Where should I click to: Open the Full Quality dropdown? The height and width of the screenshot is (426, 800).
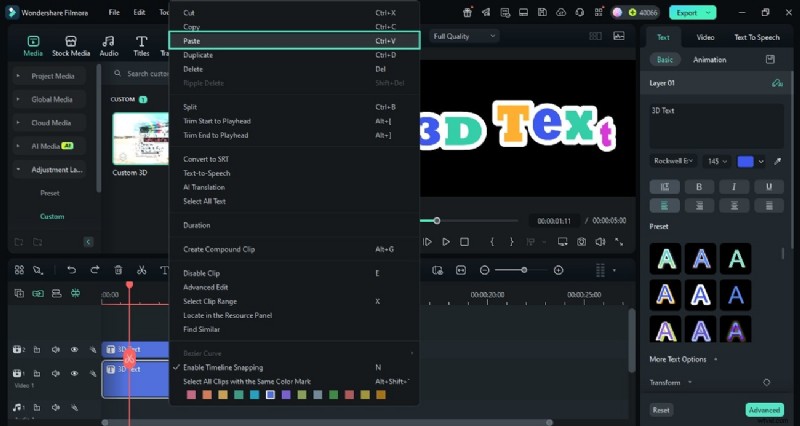tap(464, 36)
